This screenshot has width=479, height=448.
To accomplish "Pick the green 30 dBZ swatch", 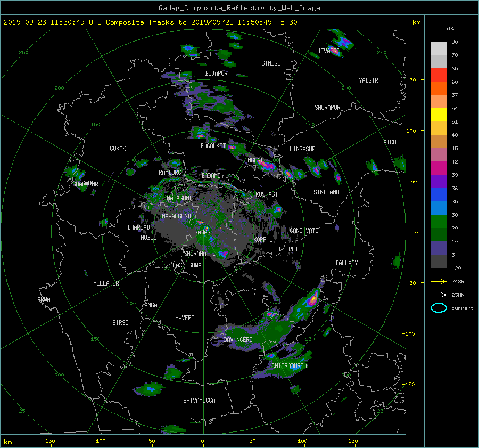I will pyautogui.click(x=439, y=221).
